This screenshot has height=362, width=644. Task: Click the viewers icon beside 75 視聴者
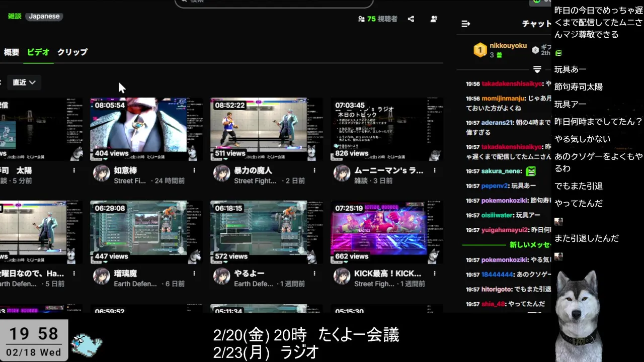coord(361,19)
